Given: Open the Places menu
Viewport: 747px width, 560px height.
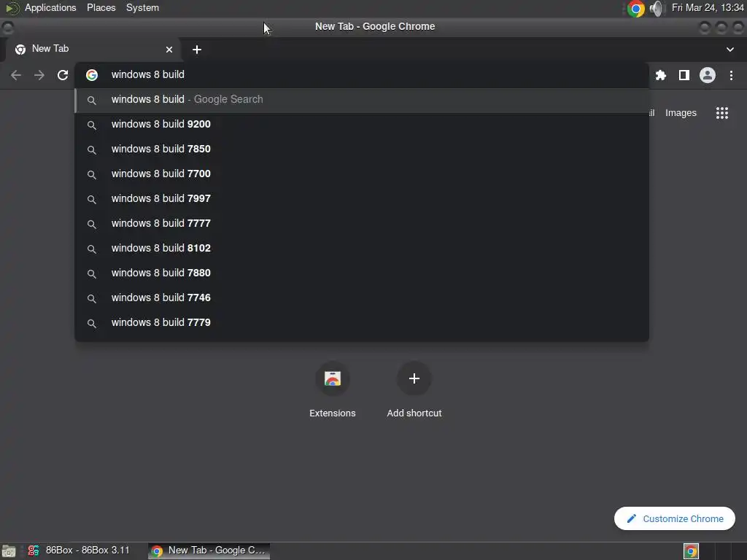Looking at the screenshot, I should pos(101,7).
